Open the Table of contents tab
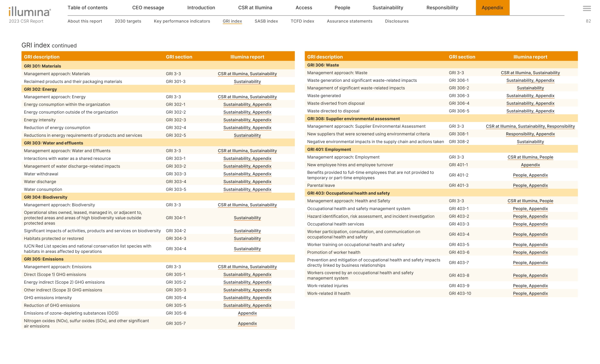600x364 pixels. tap(87, 7)
